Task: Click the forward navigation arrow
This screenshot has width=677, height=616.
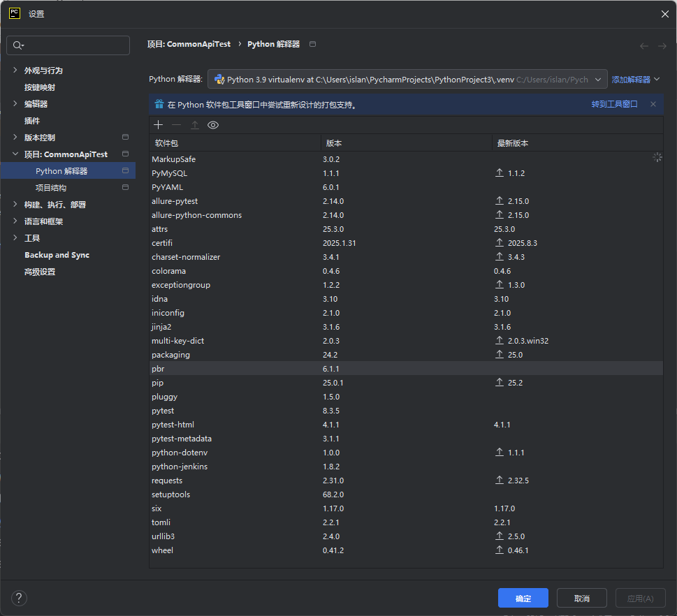Action: point(662,46)
